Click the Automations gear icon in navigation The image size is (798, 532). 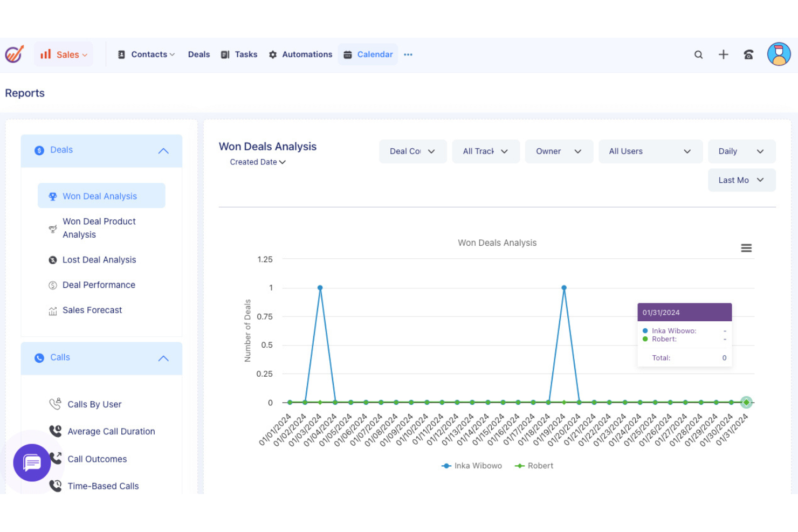click(x=272, y=54)
